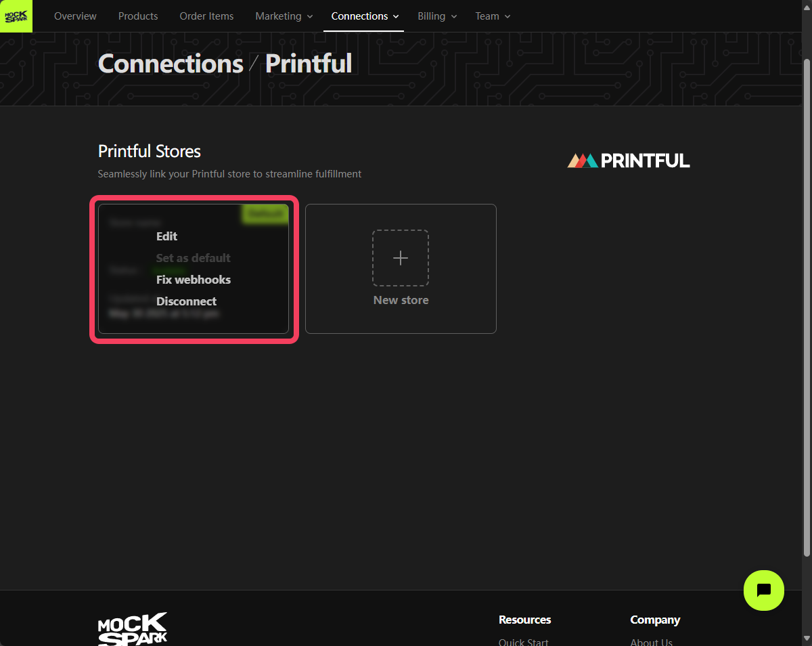Open the Overview page

75,16
